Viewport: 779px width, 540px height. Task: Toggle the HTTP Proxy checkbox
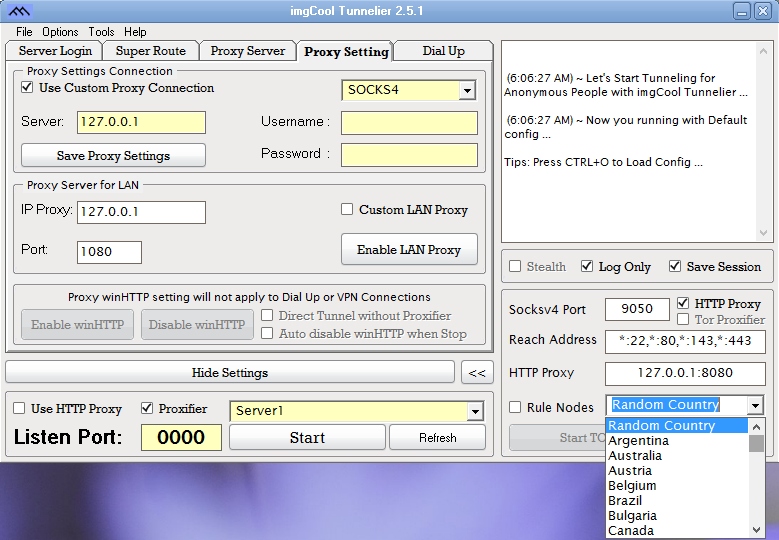(x=683, y=303)
